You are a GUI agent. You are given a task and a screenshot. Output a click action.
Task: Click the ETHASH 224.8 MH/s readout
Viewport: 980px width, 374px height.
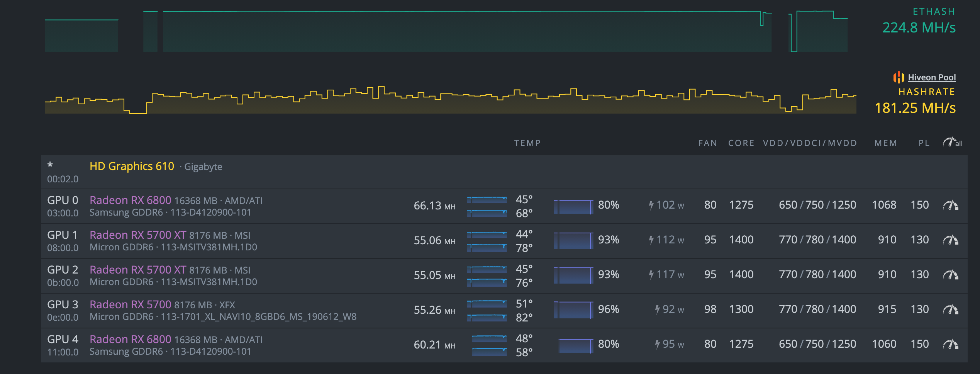[x=919, y=28]
